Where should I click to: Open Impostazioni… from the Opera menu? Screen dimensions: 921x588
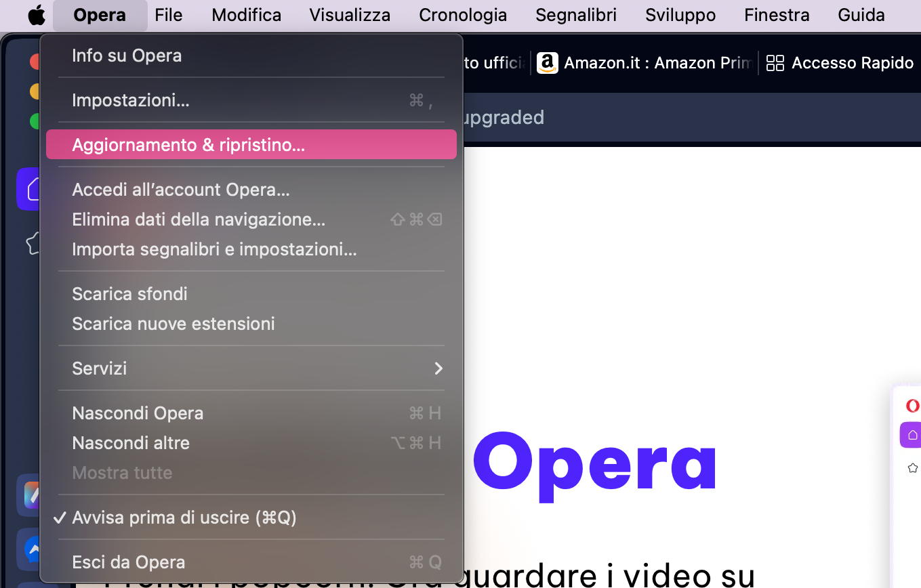point(251,100)
